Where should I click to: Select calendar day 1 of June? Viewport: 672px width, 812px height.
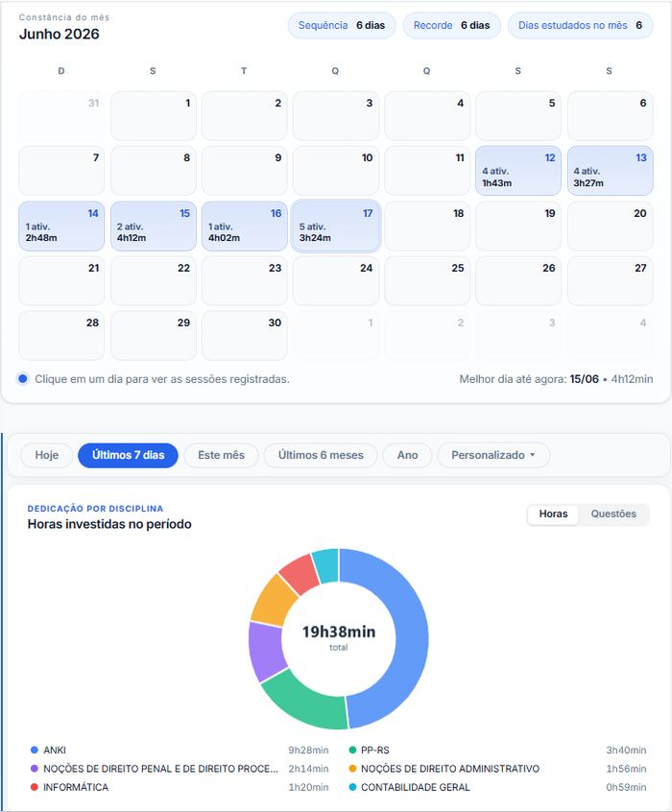[x=154, y=116]
